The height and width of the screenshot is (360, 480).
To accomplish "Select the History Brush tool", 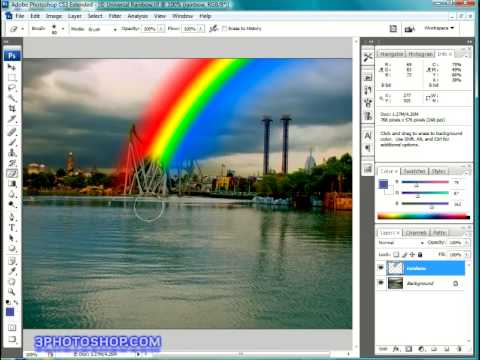I will coord(12,163).
